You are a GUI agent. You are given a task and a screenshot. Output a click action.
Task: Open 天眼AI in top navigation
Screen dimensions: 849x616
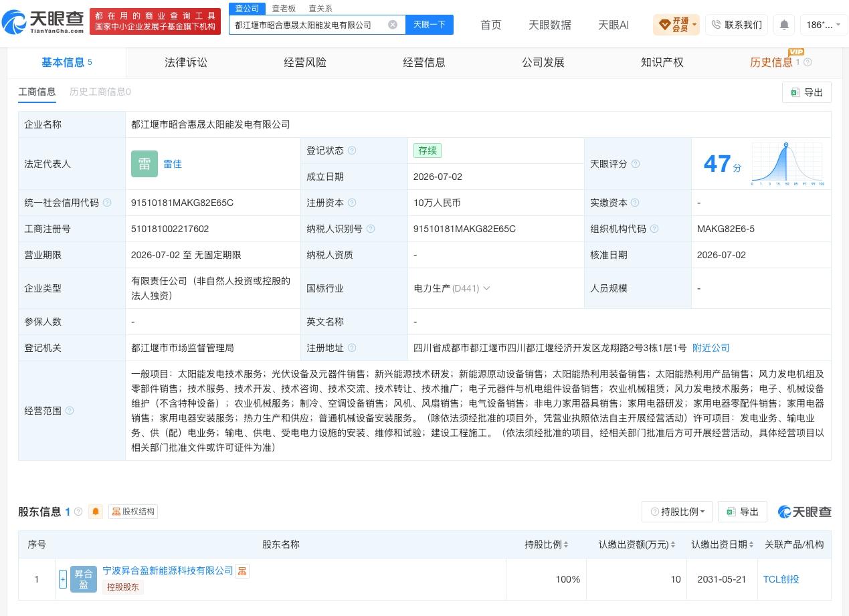point(614,25)
